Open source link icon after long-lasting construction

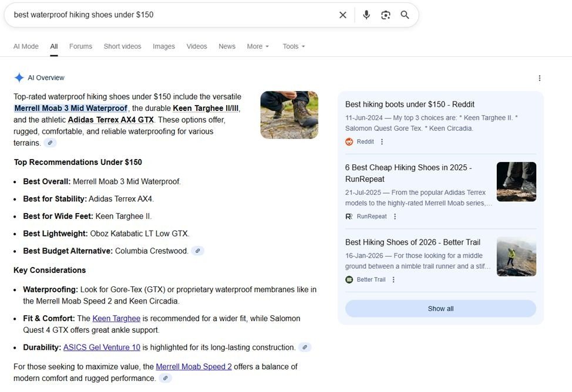(305, 347)
